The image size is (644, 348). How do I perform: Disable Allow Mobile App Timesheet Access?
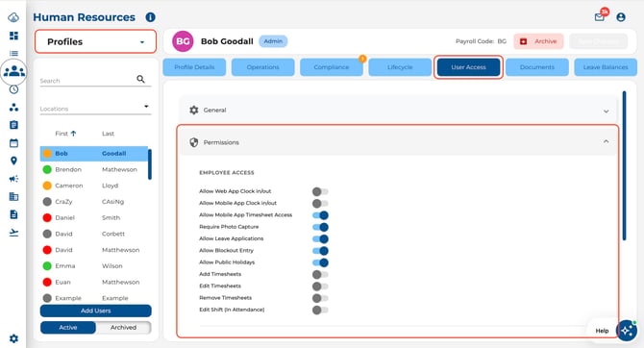[320, 215]
